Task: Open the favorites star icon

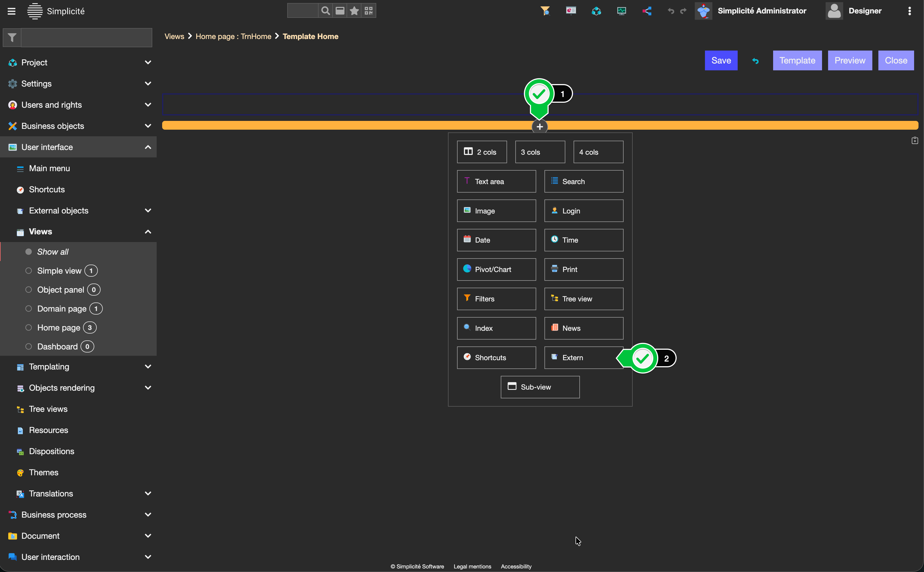Action: click(x=354, y=11)
